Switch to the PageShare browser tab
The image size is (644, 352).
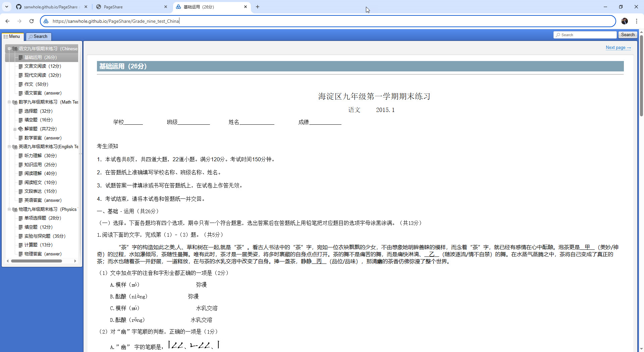131,7
